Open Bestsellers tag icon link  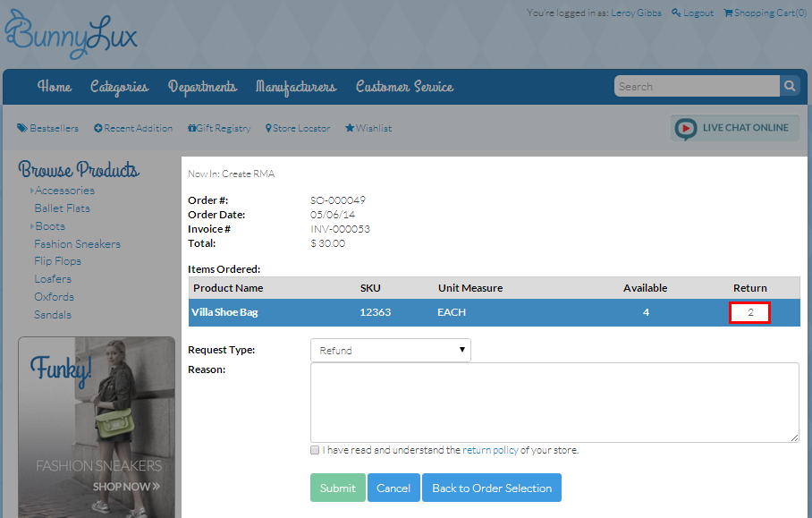22,129
